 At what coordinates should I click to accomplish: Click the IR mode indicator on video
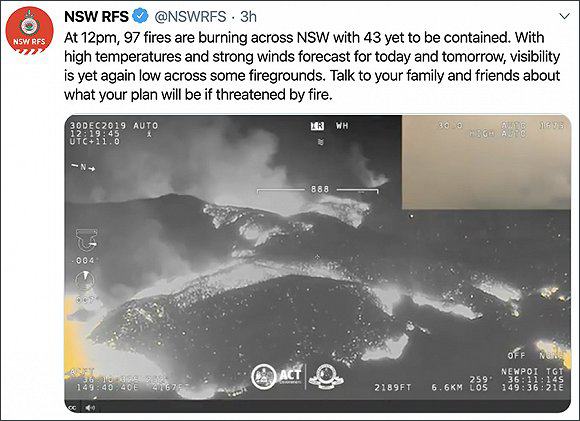tap(317, 126)
